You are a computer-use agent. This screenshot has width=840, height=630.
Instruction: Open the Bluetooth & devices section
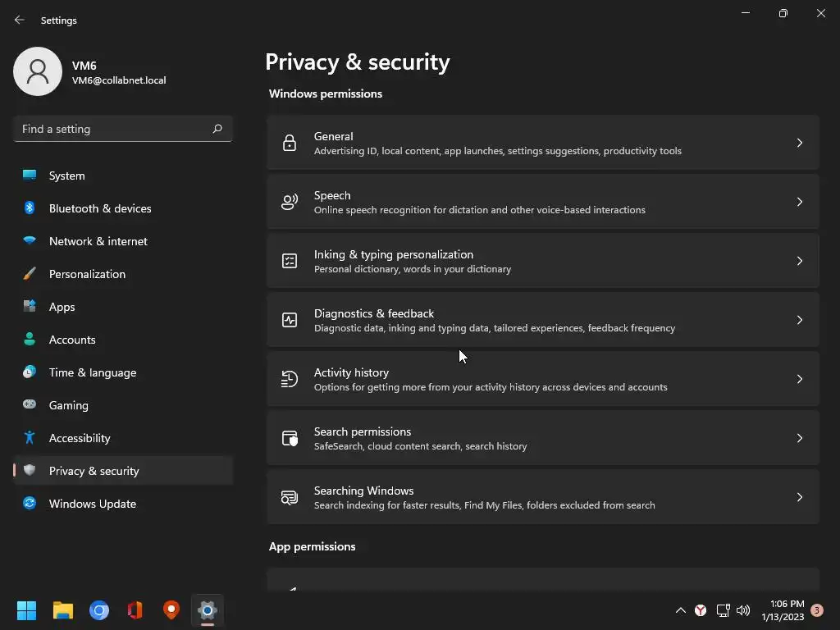tap(100, 208)
